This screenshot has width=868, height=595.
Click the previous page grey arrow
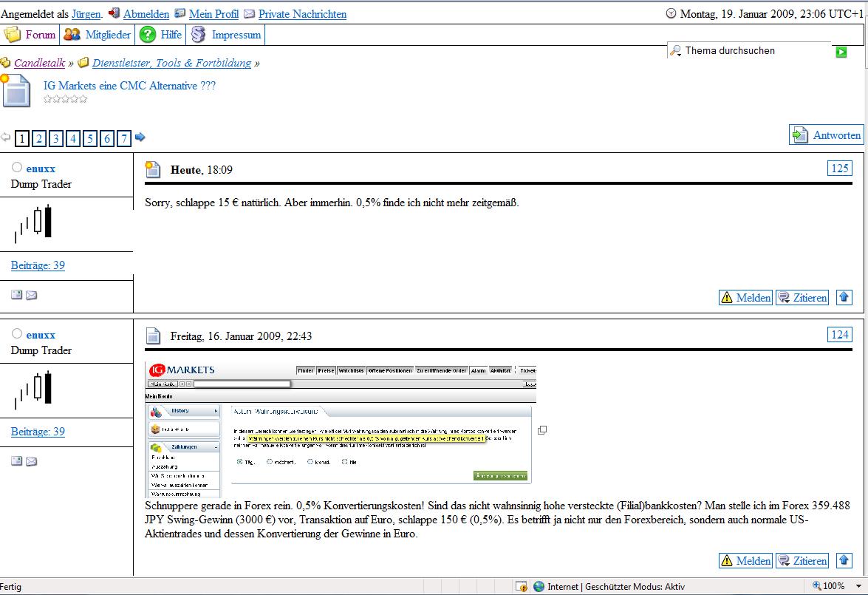click(6, 137)
